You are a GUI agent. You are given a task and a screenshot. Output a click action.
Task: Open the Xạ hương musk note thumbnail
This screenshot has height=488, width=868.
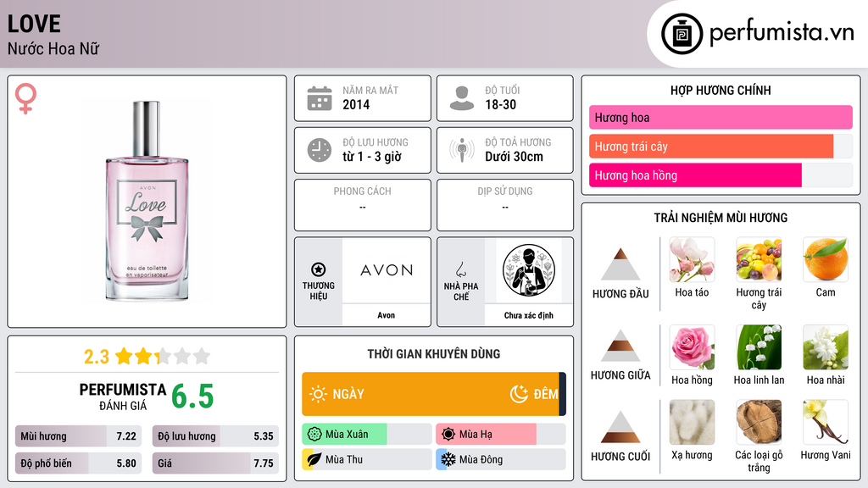click(692, 422)
